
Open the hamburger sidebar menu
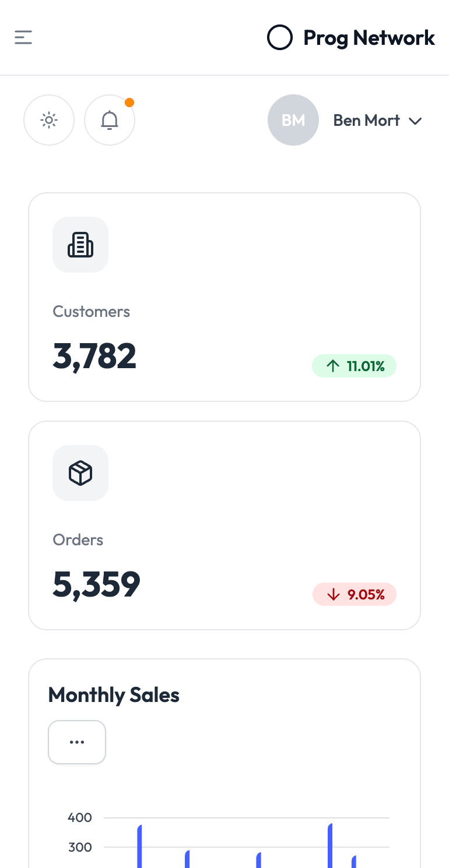[23, 38]
